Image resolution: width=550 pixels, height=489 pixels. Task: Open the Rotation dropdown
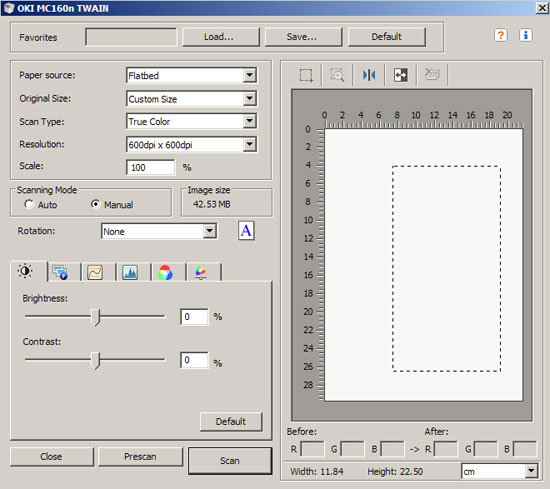[159, 232]
